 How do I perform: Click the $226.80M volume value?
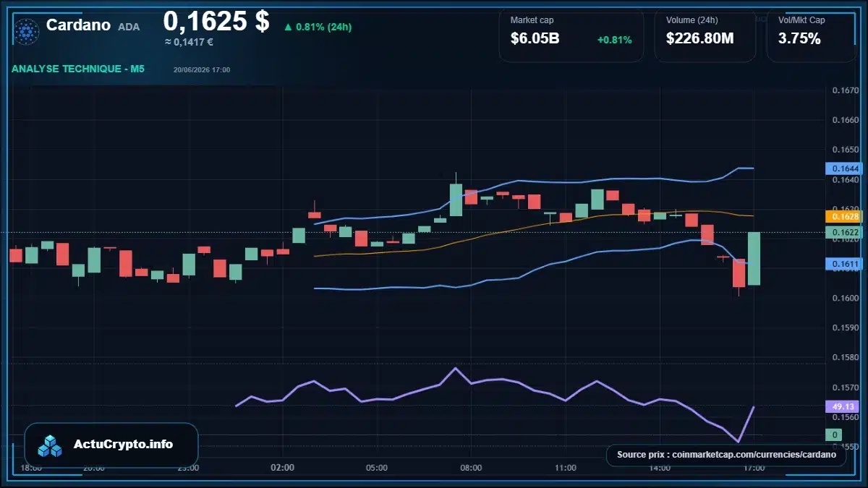699,39
